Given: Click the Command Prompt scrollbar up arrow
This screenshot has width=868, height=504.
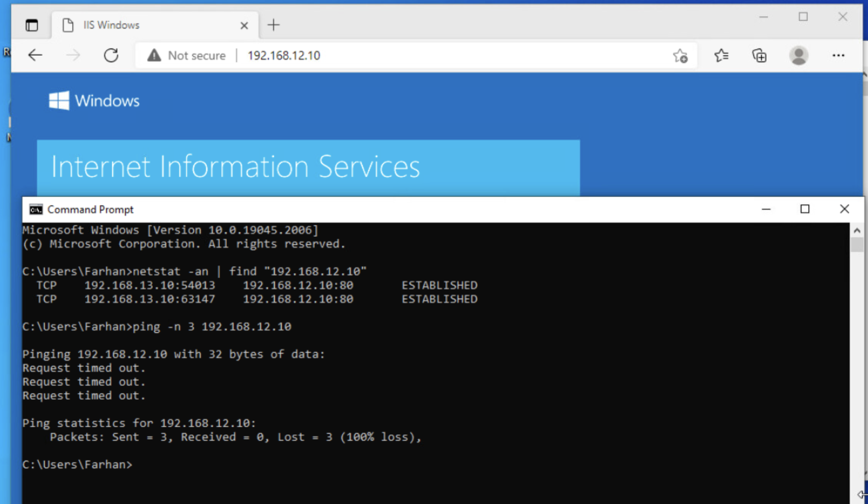Looking at the screenshot, I should pos(857,230).
